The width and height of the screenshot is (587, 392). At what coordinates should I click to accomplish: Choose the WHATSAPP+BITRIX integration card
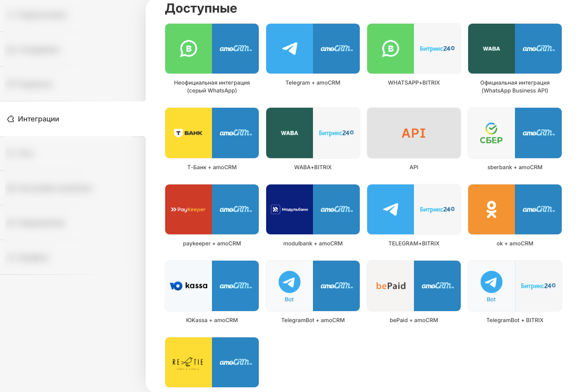(x=414, y=48)
